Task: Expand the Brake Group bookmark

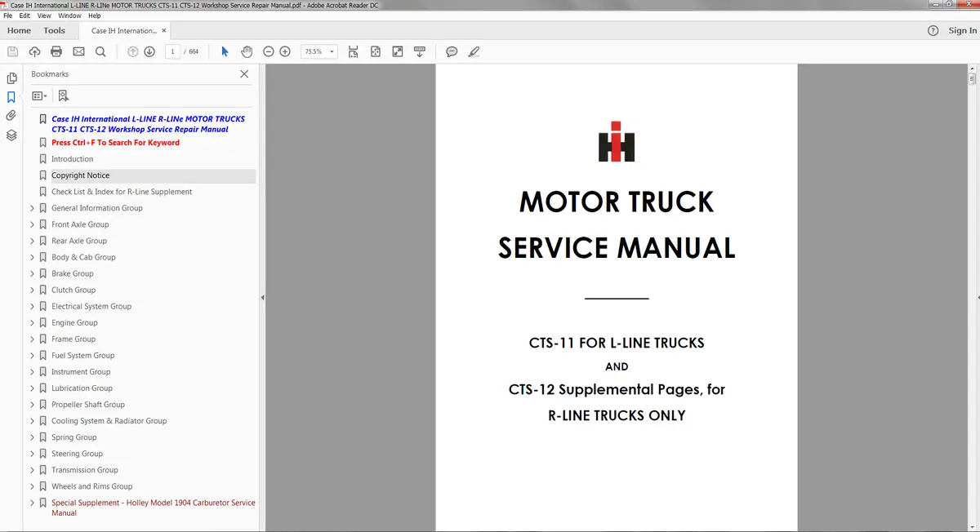Action: (33, 273)
